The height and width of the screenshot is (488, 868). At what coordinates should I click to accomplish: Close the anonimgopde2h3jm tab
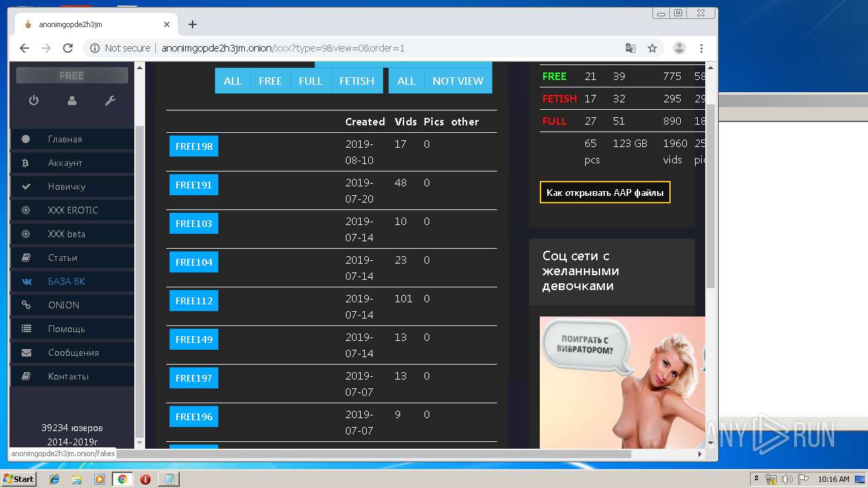click(167, 24)
